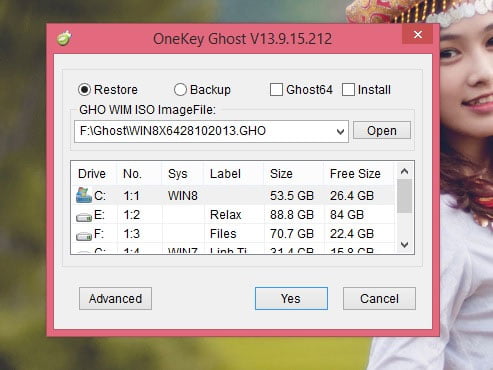493x370 pixels.
Task: Close the OneKey Ghost window
Action: [418, 34]
